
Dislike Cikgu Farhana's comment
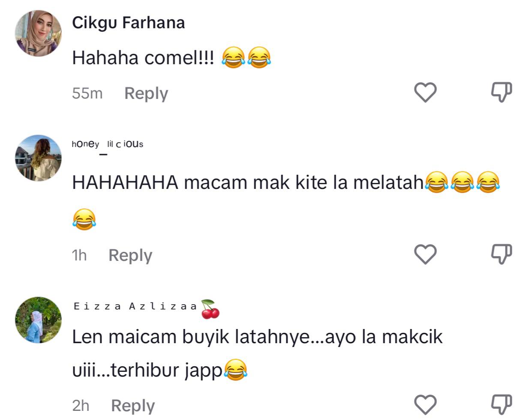(501, 92)
